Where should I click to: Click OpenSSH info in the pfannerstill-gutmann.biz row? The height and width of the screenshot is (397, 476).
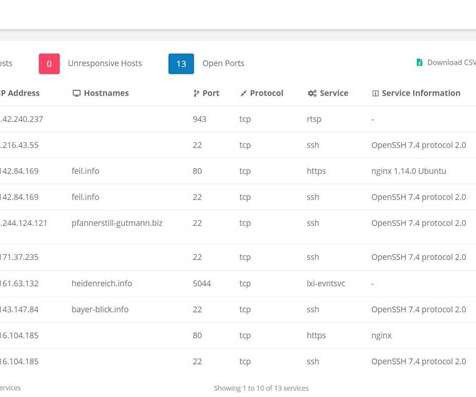419,223
